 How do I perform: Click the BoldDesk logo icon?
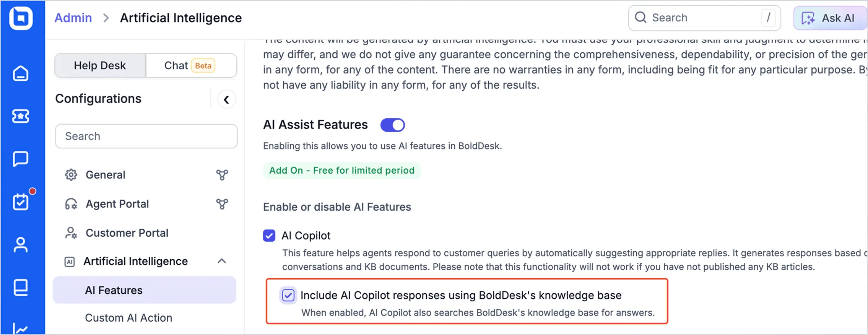point(21,18)
